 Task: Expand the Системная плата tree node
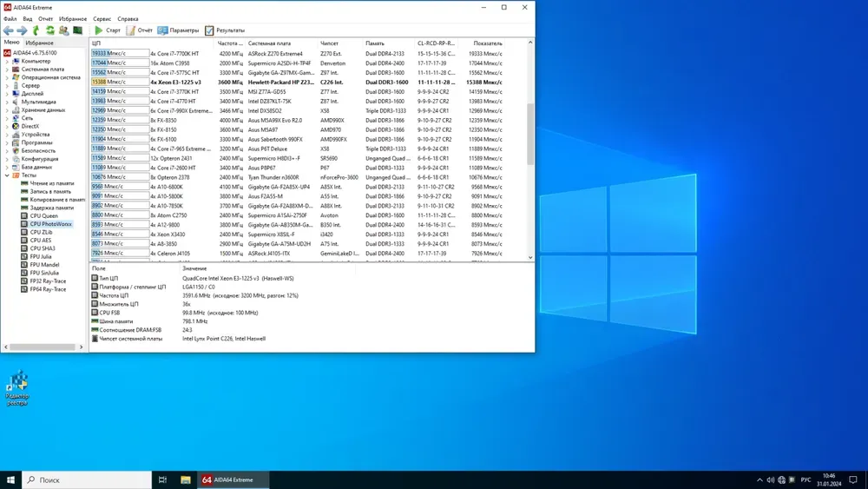click(x=8, y=69)
